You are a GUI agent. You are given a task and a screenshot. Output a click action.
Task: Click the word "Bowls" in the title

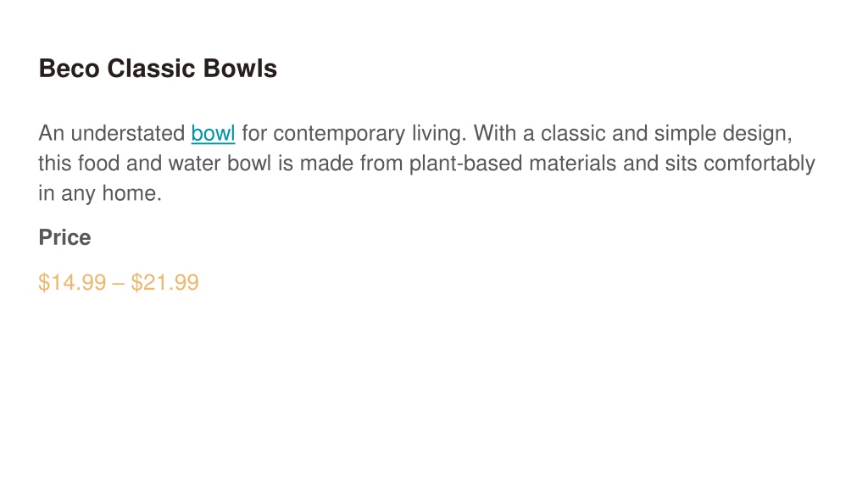coord(240,69)
